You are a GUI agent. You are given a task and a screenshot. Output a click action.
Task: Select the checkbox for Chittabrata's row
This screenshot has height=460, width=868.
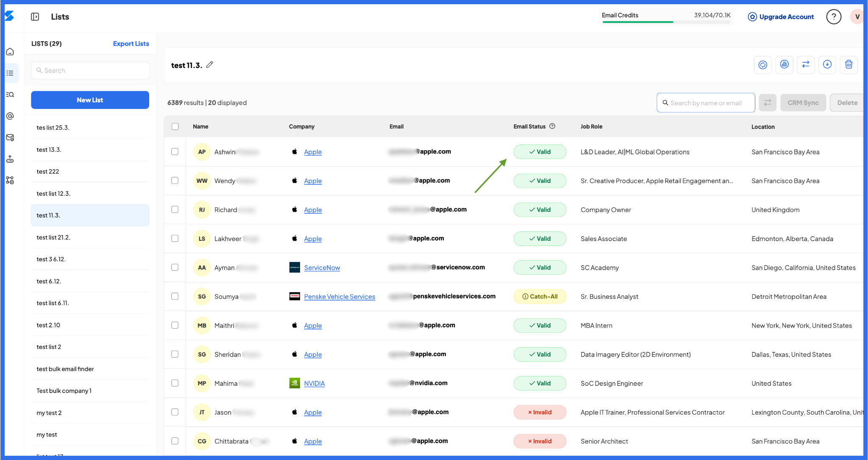[x=175, y=441]
